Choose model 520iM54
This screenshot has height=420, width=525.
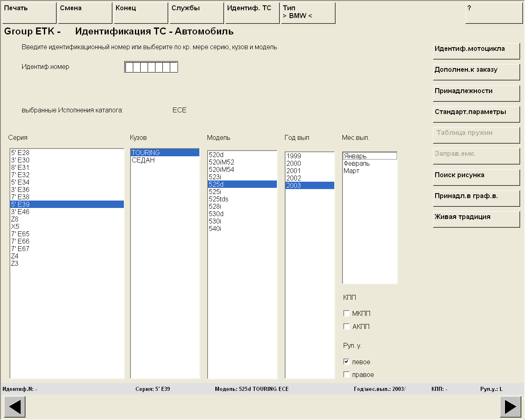pyautogui.click(x=242, y=169)
